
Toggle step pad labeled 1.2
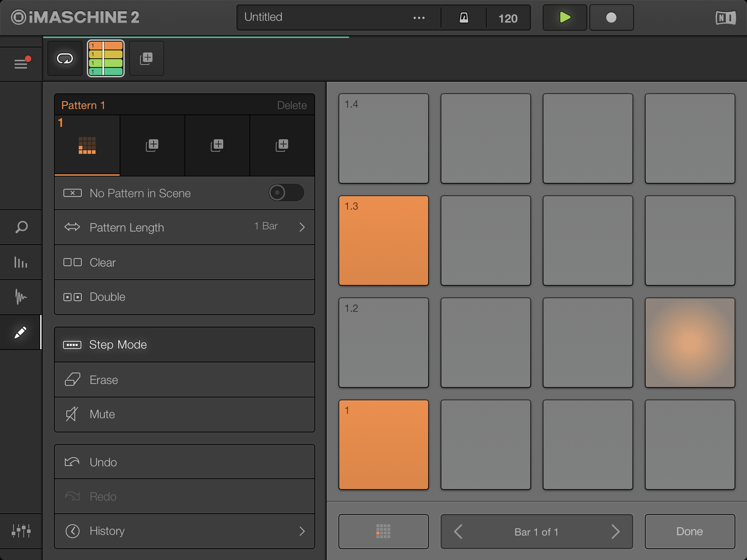pyautogui.click(x=384, y=343)
